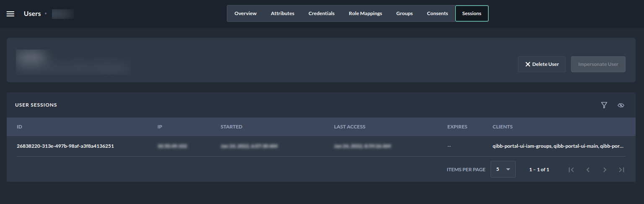Sort by the Last Access column header
644x204 pixels.
click(x=349, y=127)
